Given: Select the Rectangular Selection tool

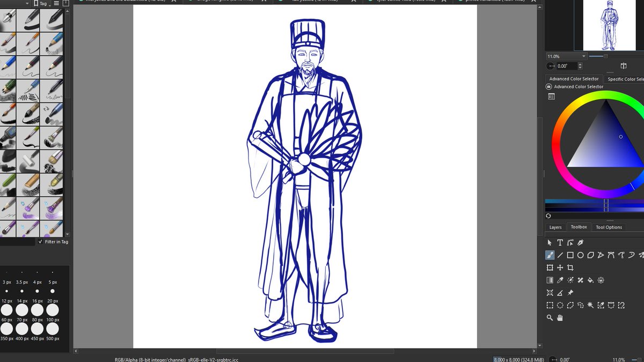Looking at the screenshot, I should 550,305.
